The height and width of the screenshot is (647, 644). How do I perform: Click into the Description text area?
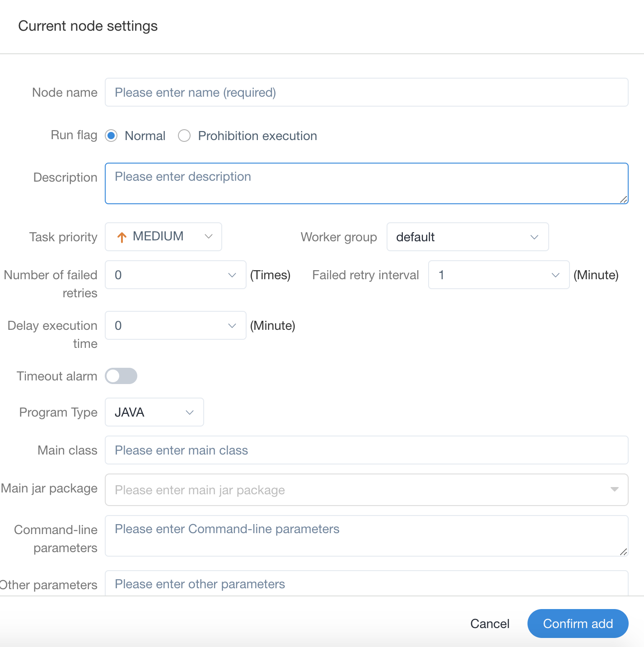[366, 183]
